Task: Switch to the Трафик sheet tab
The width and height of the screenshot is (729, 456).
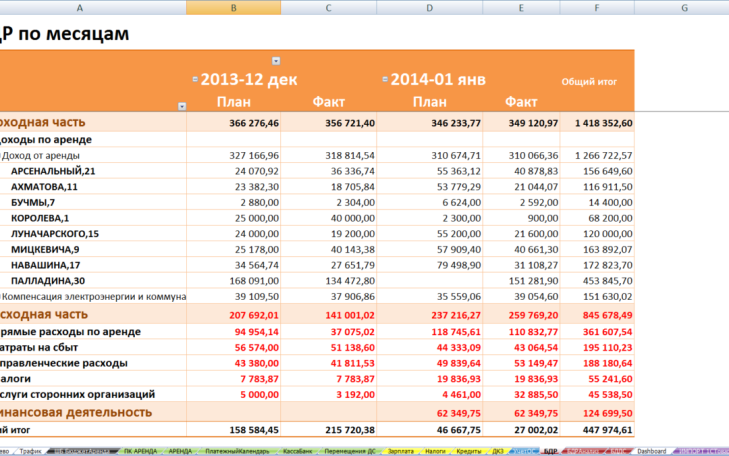Action: point(31,451)
